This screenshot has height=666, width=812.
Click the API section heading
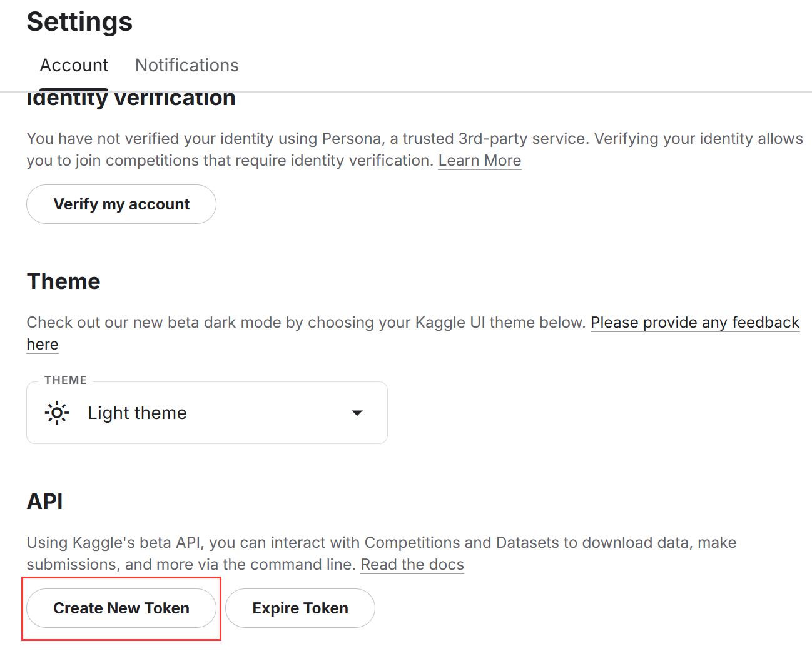pos(45,502)
